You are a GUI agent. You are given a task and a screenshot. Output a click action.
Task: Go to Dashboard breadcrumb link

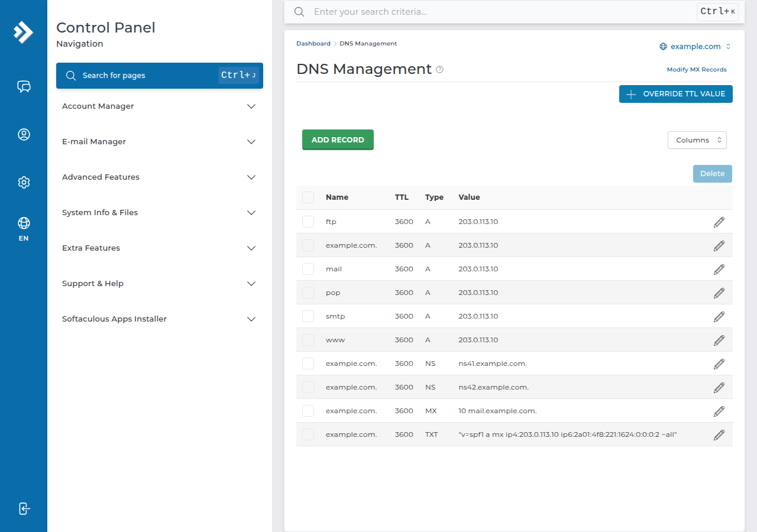(313, 44)
